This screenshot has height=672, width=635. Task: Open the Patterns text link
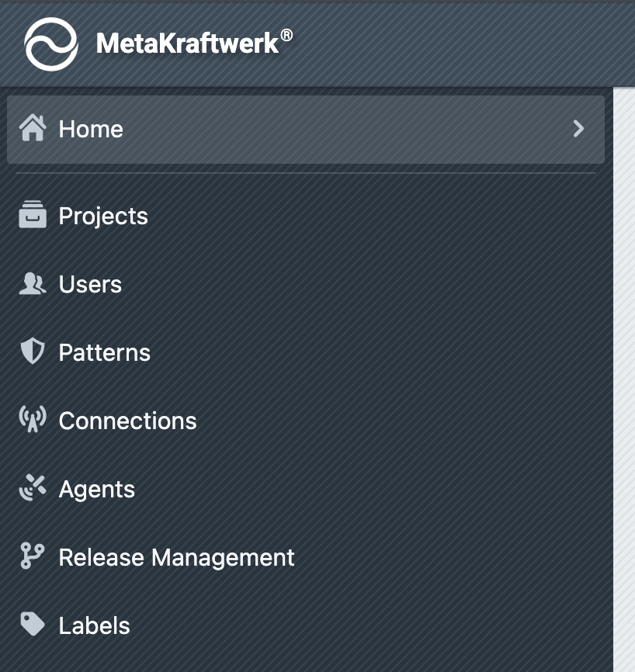(x=105, y=352)
